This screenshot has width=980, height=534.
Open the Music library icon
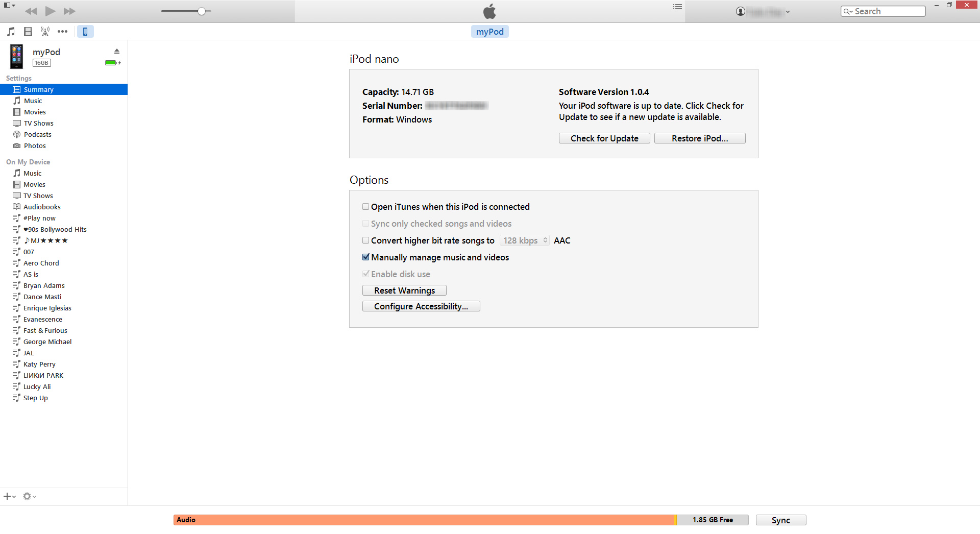click(11, 32)
